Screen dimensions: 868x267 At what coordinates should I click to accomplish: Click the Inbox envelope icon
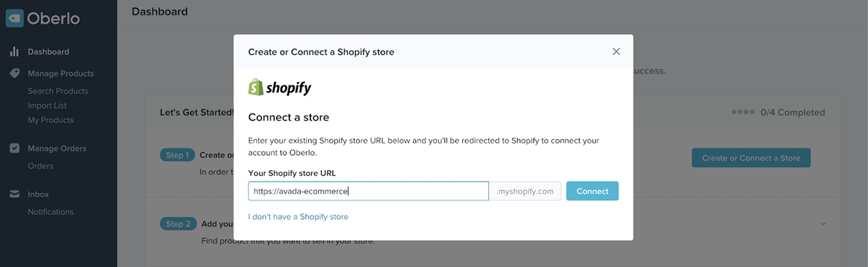pos(14,195)
